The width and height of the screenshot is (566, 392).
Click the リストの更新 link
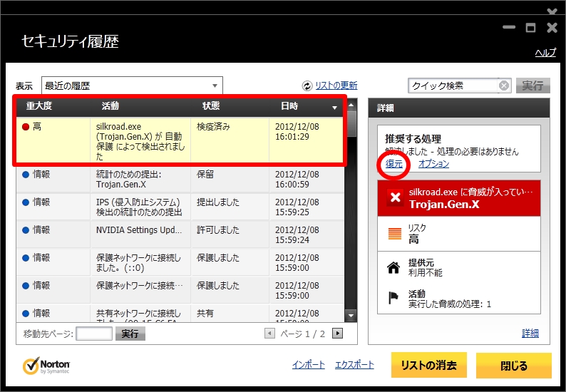336,86
